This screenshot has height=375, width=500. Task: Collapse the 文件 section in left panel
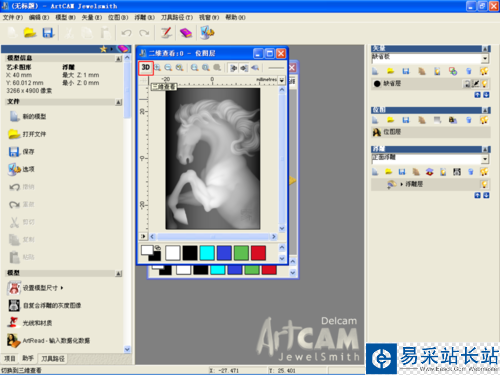pyautogui.click(x=119, y=102)
